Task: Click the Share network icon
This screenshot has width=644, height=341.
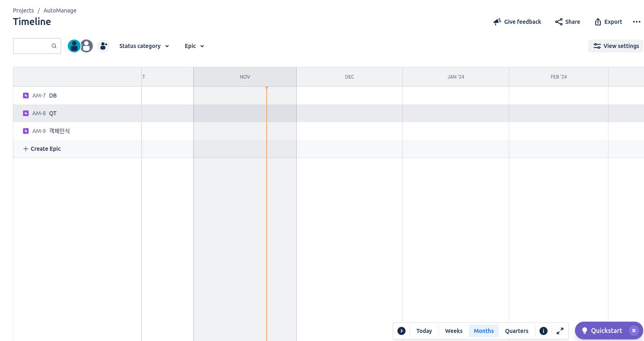Action: [559, 22]
